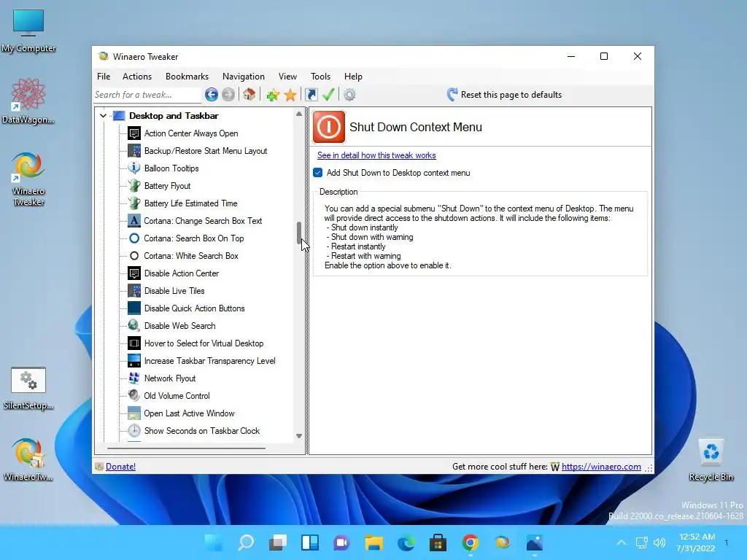This screenshot has height=560, width=747.
Task: Click the Back navigation arrow icon
Action: point(212,95)
